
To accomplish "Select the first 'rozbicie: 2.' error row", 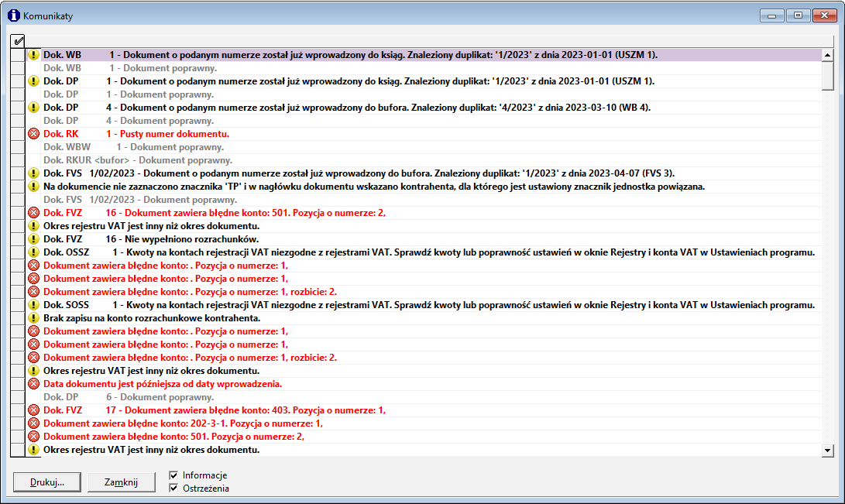I will click(x=424, y=292).
